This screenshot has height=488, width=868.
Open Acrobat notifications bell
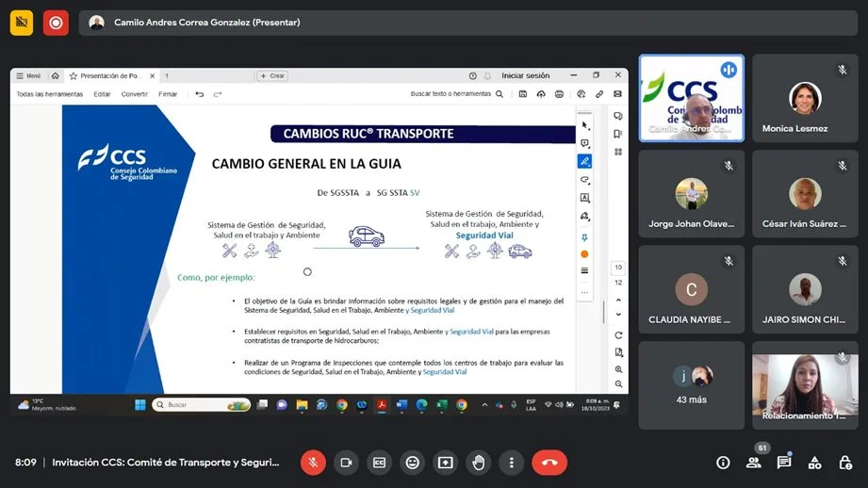(487, 75)
